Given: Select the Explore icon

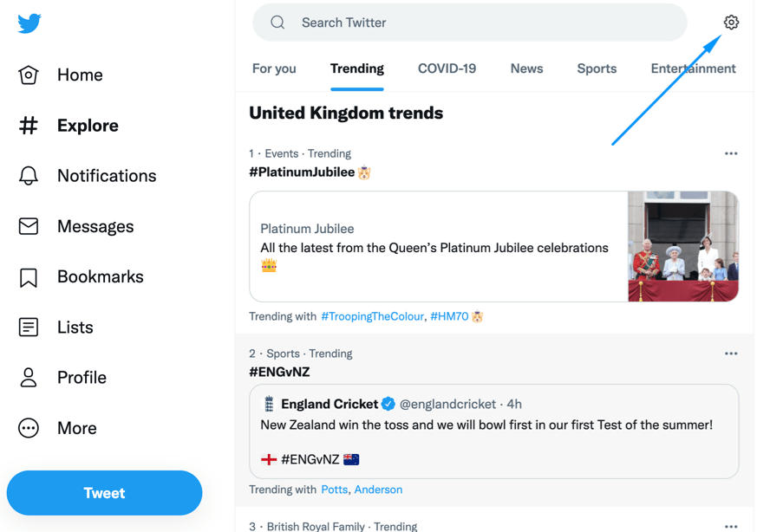Looking at the screenshot, I should pyautogui.click(x=29, y=125).
